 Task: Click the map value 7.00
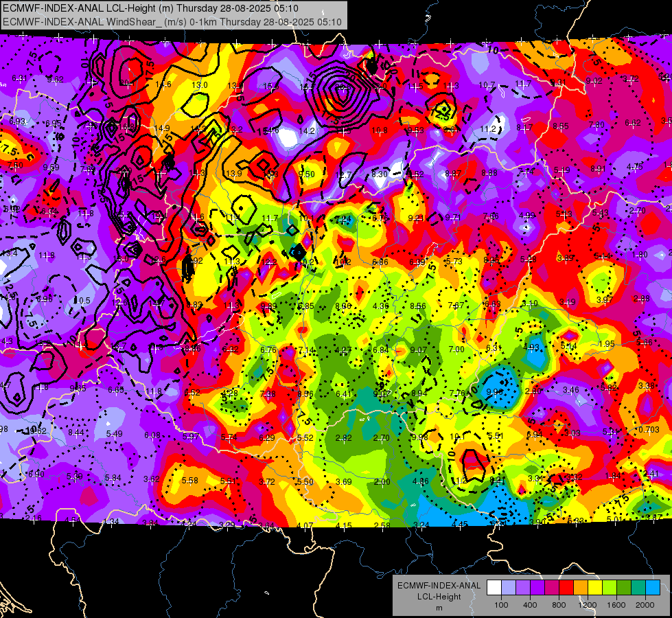(x=456, y=349)
